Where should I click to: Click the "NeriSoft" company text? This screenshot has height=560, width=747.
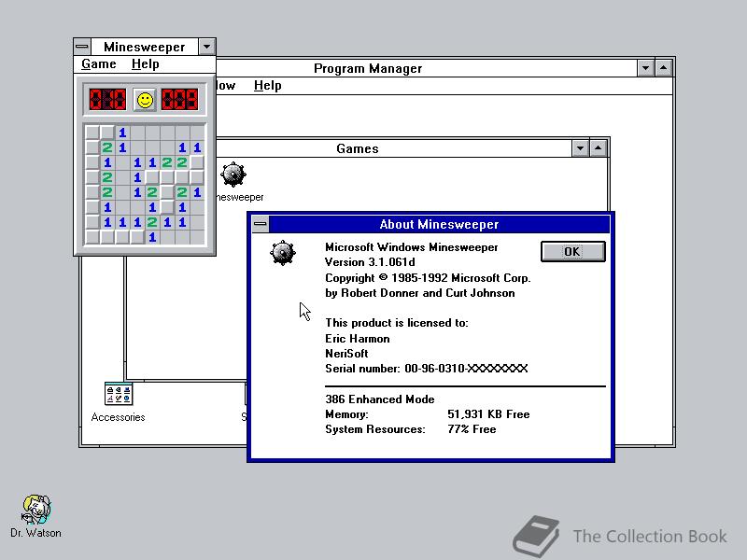(x=346, y=354)
